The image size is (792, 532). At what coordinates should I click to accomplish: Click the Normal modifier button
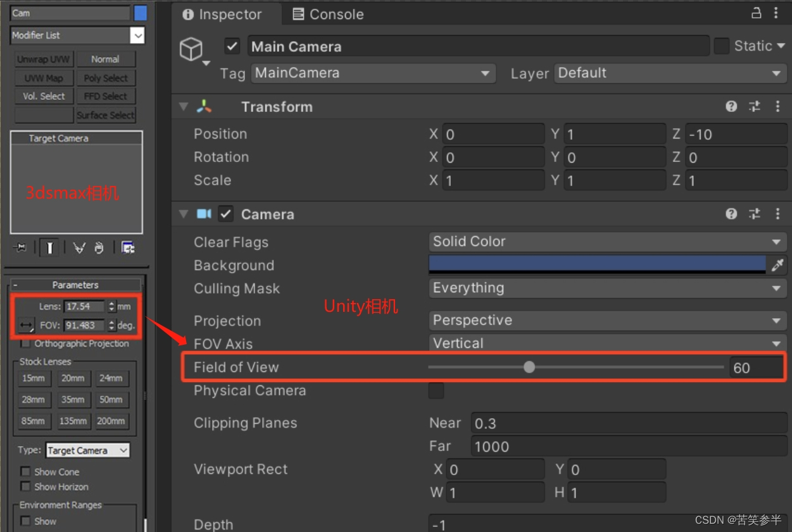tap(106, 59)
